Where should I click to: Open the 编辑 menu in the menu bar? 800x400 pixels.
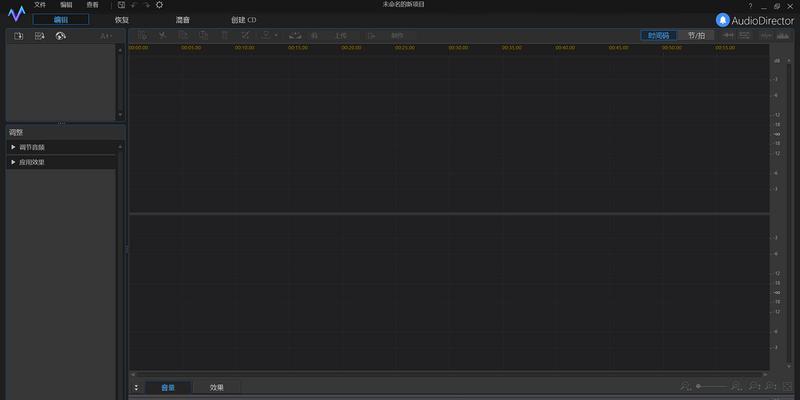(66, 5)
